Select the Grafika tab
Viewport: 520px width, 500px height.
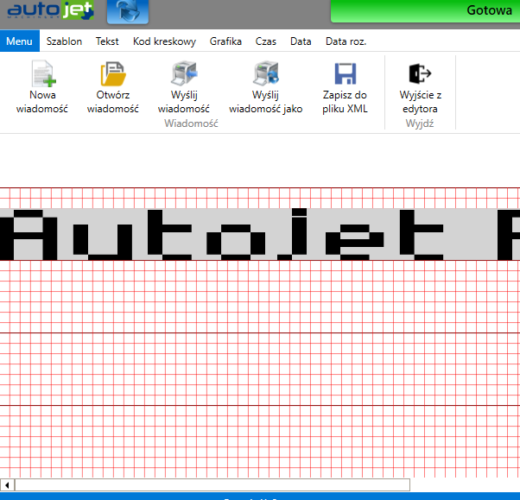pyautogui.click(x=225, y=41)
